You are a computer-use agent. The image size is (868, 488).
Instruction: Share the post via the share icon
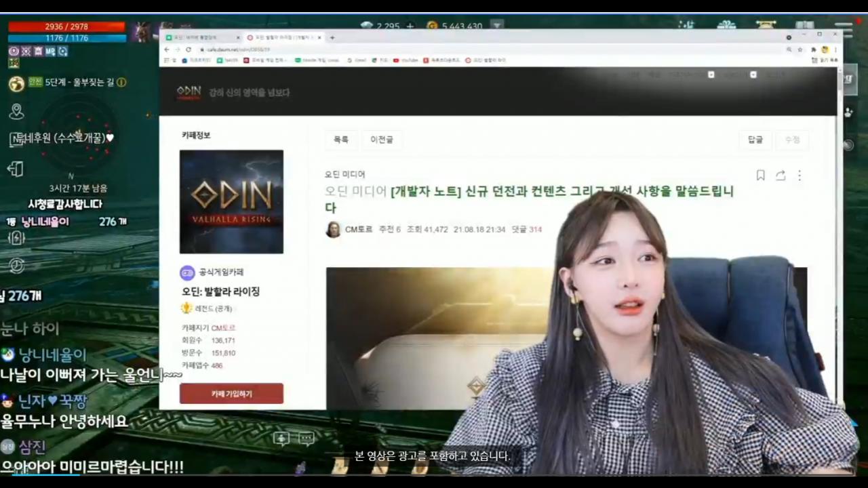780,176
